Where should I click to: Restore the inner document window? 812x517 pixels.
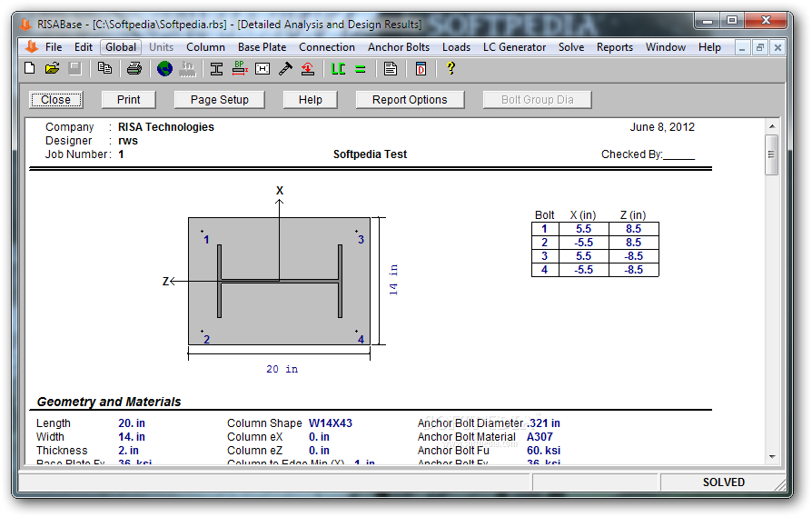coord(759,47)
